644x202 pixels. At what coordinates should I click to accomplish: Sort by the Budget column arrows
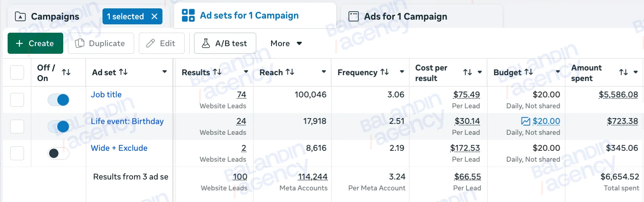coord(529,72)
